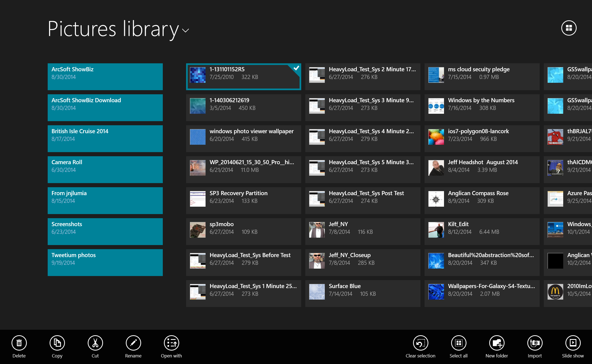Screen dimensions: 592x364
Task: Click the Open with icon
Action: point(171,343)
